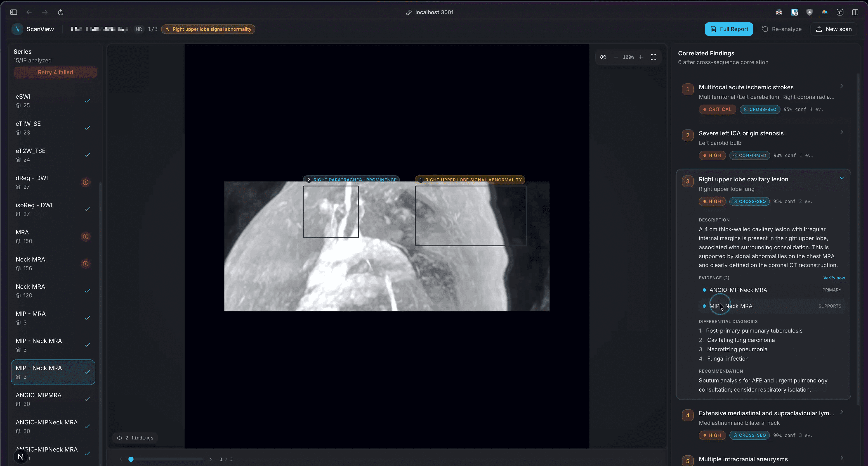Go to next slice arrow

click(211, 459)
